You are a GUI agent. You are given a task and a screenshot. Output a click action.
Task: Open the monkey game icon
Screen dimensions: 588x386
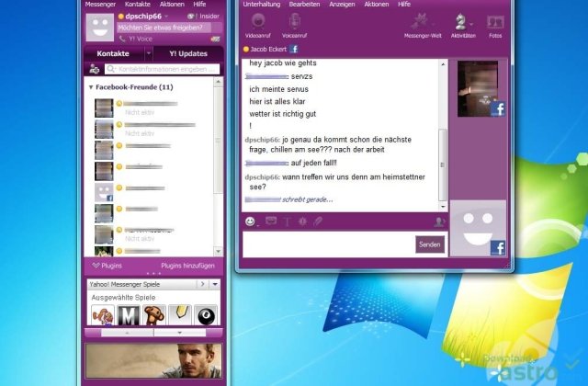click(154, 315)
